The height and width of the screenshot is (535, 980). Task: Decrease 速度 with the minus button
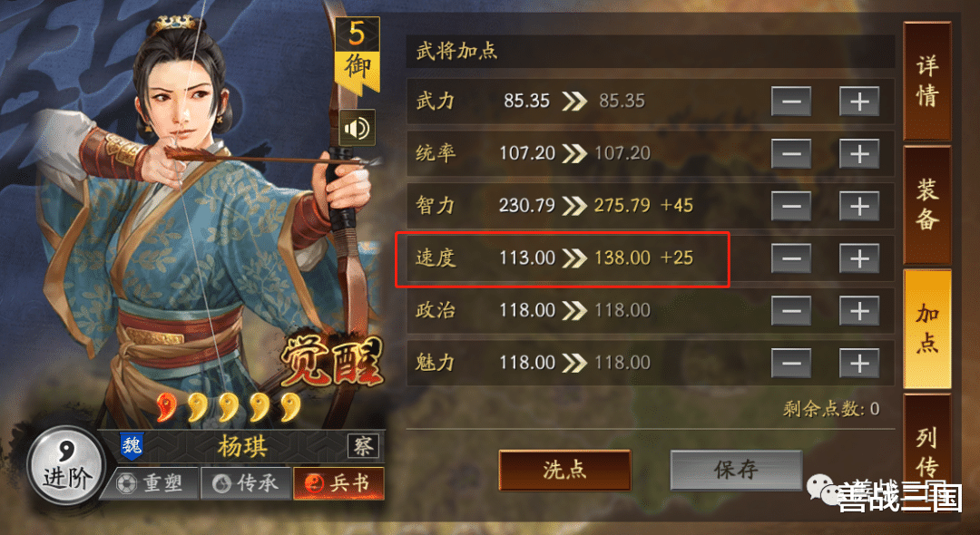tap(791, 258)
